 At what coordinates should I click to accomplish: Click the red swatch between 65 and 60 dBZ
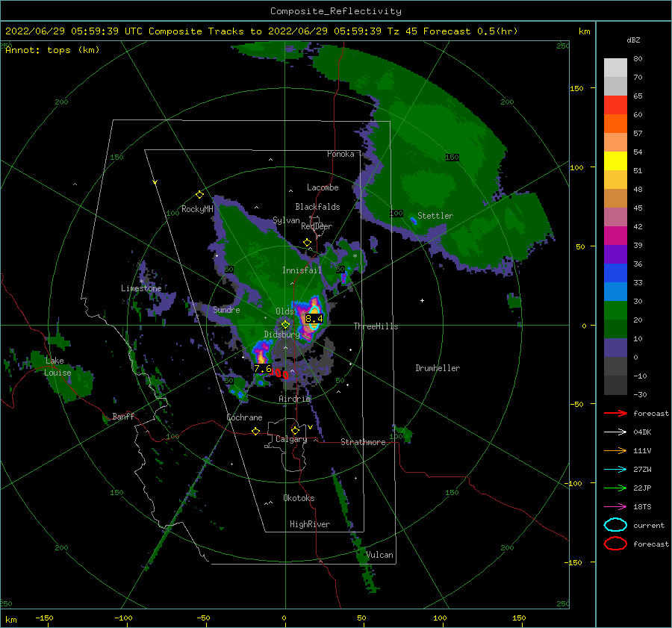(615, 105)
